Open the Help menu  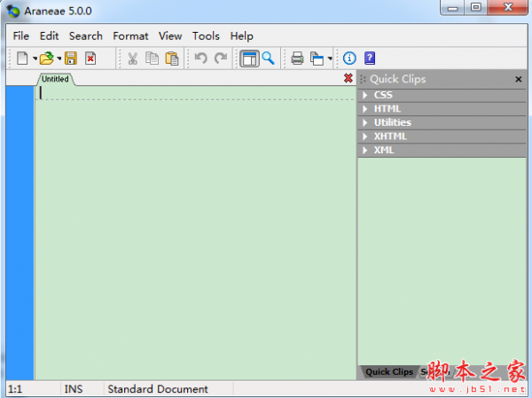(x=241, y=36)
